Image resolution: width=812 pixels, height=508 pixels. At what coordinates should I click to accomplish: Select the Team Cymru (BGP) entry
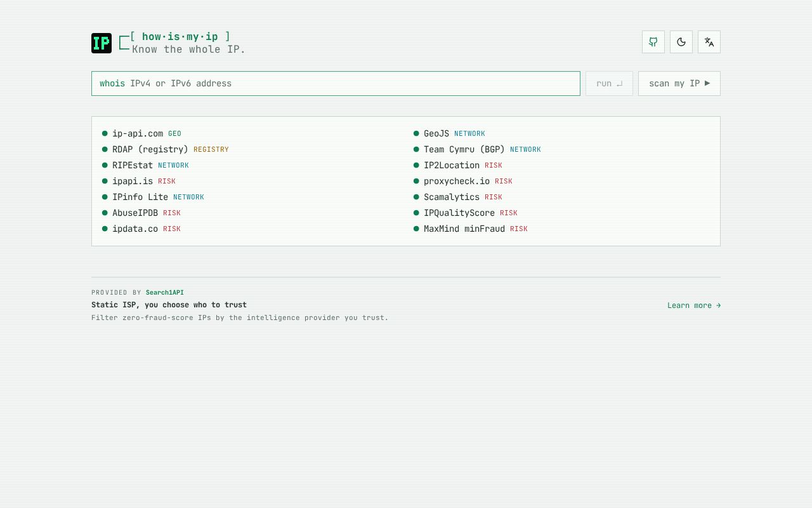477,149
